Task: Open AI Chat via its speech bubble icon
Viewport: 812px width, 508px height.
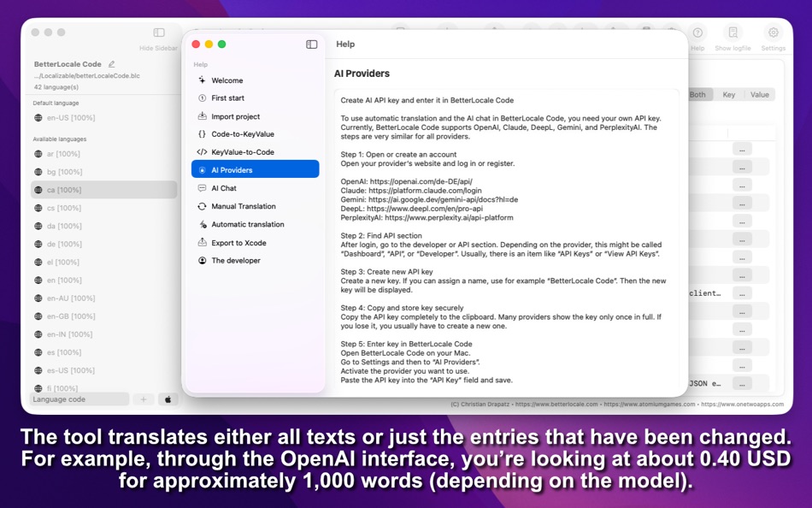Action: click(203, 188)
